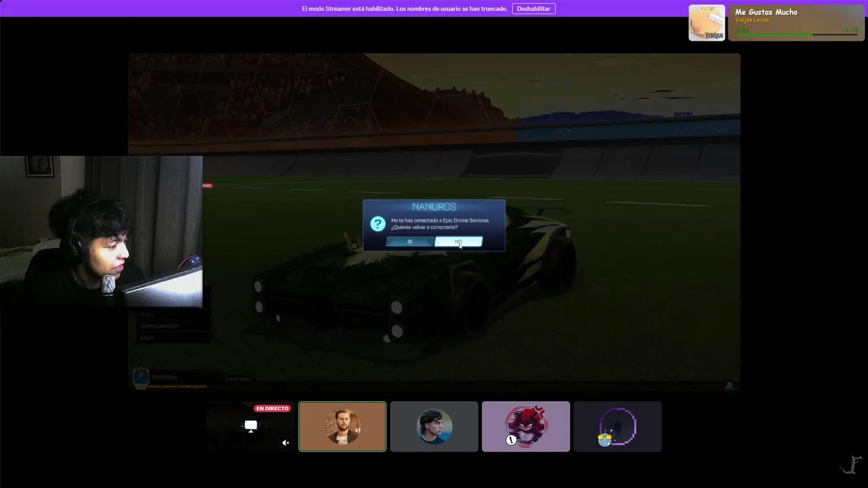Screen dimensions: 868x488
Task: Toggle the muted speaker icon on the stream tile
Action: click(285, 443)
